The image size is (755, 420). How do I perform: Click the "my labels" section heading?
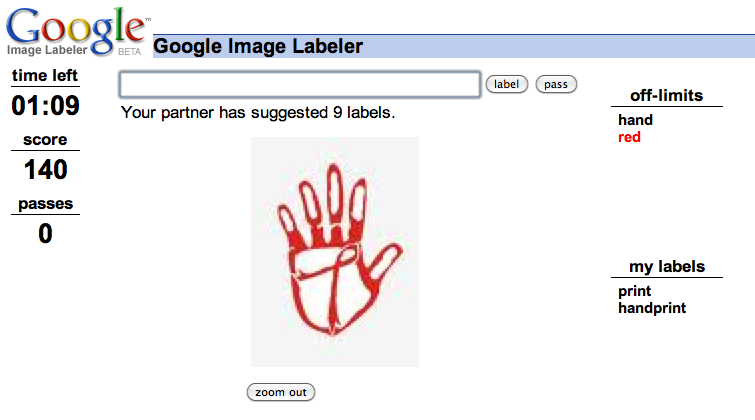coord(666,267)
